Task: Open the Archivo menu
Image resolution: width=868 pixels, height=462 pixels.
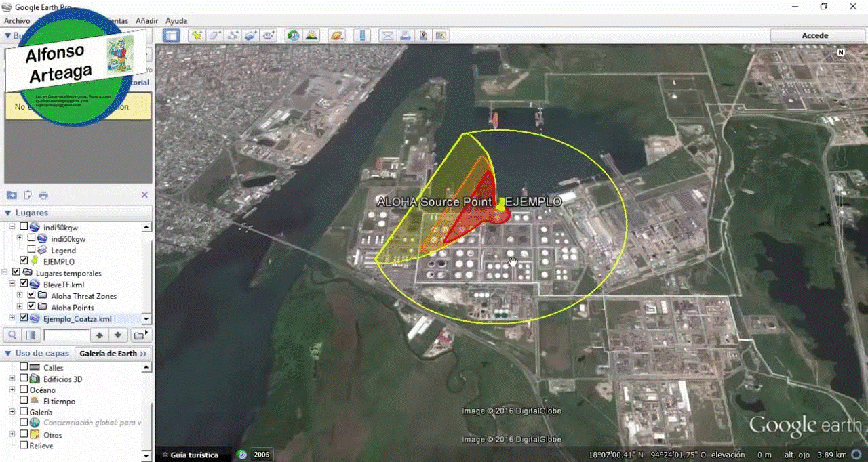Action: coord(17,21)
